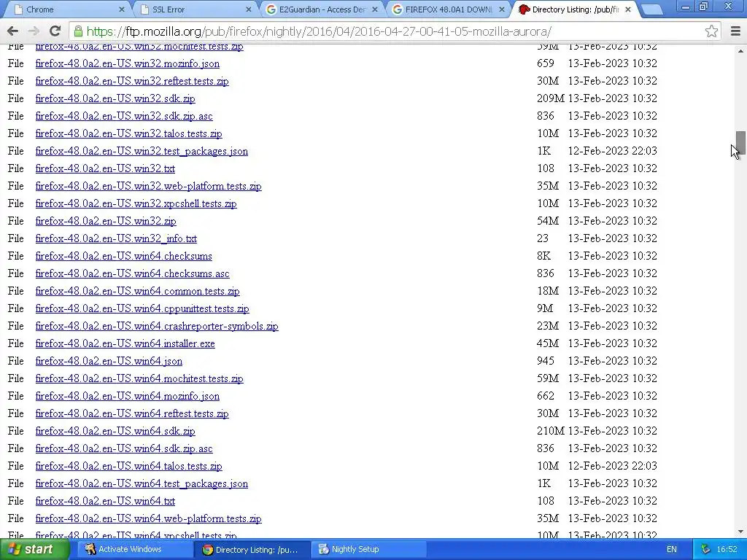Viewport: 747px width, 560px height.
Task: Click date 12-Feb-2023 22:03 of win32.test_packages.json
Action: point(612,151)
